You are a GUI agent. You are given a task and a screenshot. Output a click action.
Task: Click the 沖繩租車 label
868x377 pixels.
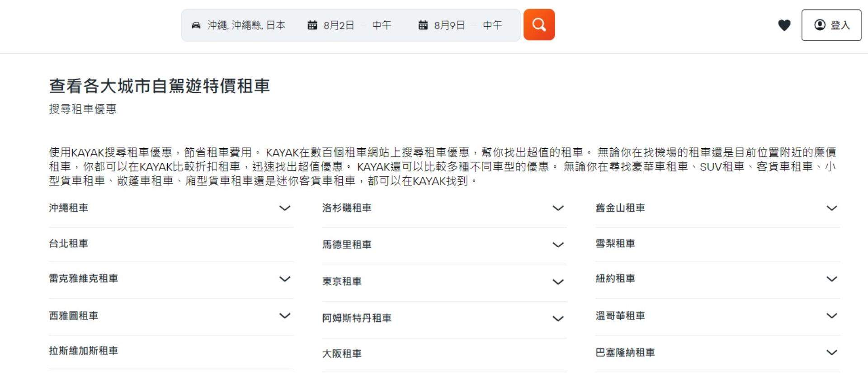[x=69, y=208]
